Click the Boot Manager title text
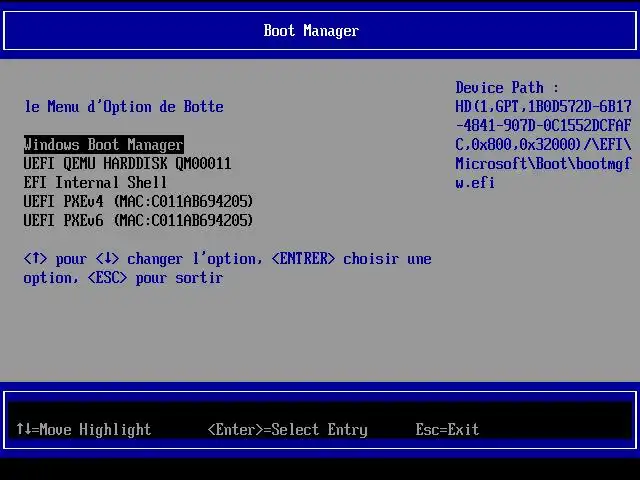 [x=311, y=31]
